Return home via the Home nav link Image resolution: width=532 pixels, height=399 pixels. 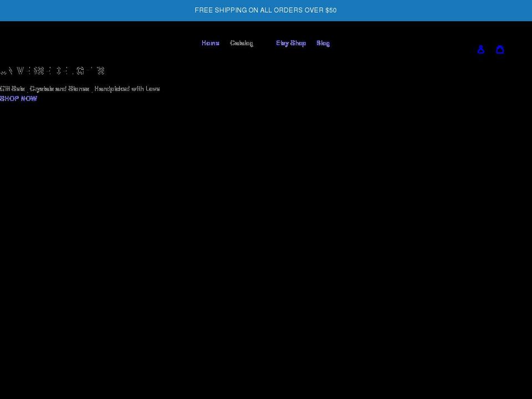click(210, 43)
